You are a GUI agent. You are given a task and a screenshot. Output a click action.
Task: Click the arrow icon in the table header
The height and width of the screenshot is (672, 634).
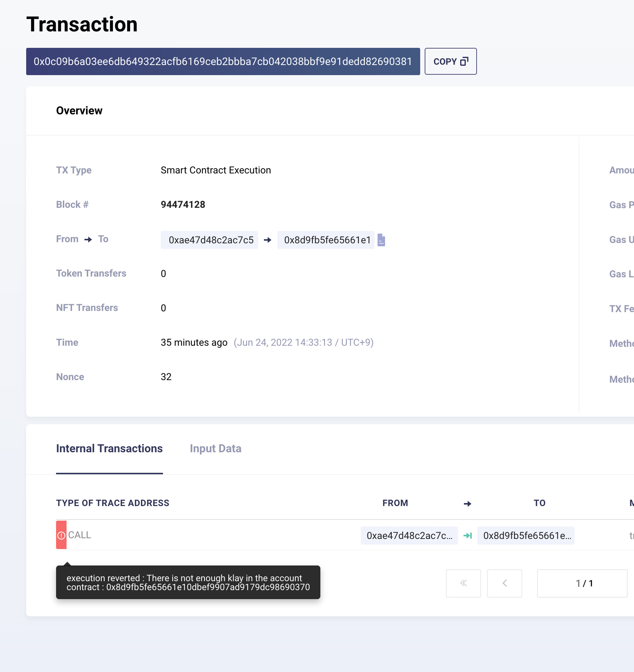pos(467,503)
